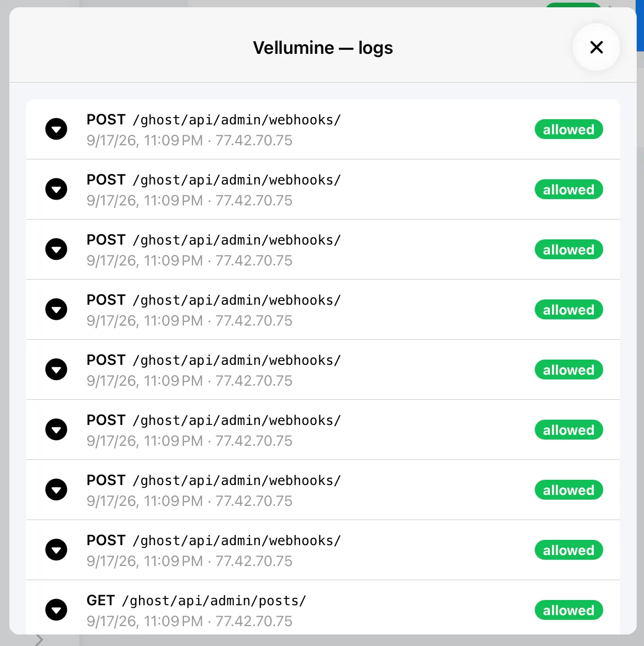
Task: Select the GET /ghost/api/admin/posts/ path text
Action: pos(214,601)
